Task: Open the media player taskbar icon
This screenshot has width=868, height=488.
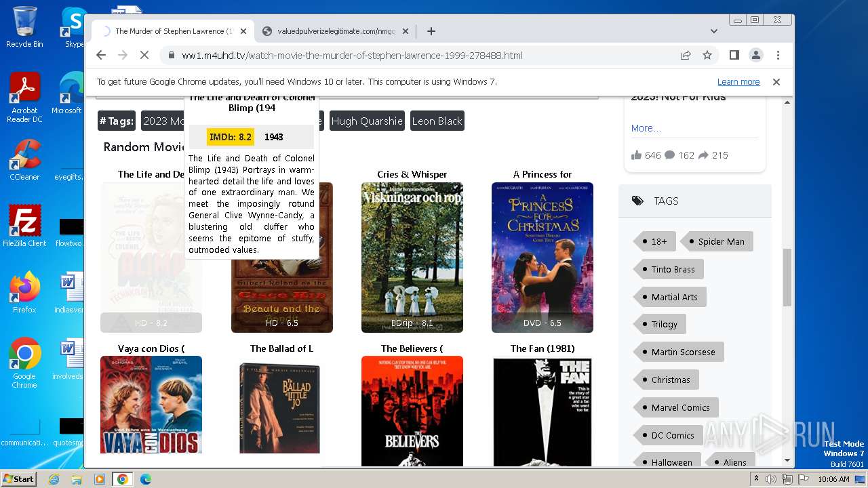Action: [x=100, y=479]
